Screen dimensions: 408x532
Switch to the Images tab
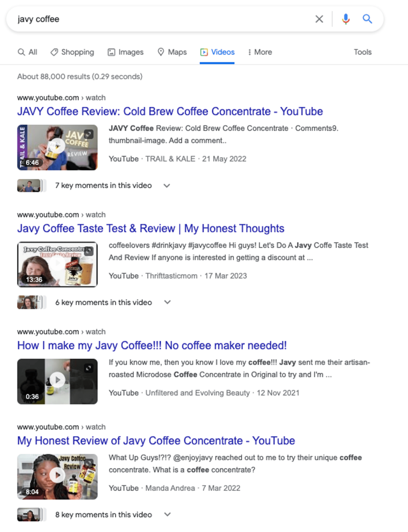(125, 52)
